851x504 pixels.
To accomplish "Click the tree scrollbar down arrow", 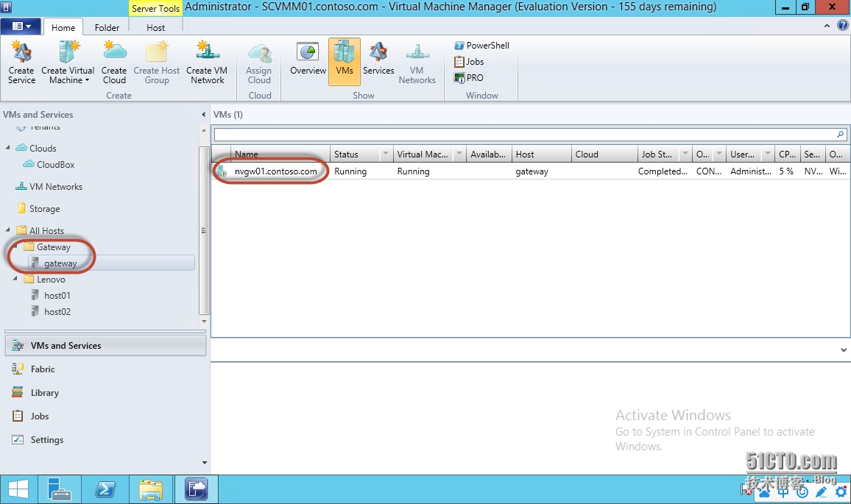I will click(204, 322).
